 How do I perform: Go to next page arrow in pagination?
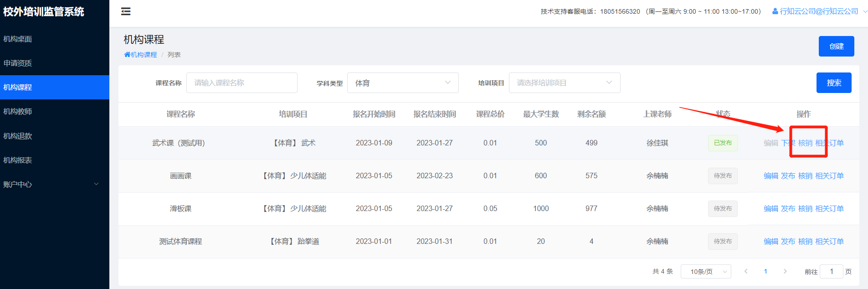coord(785,271)
